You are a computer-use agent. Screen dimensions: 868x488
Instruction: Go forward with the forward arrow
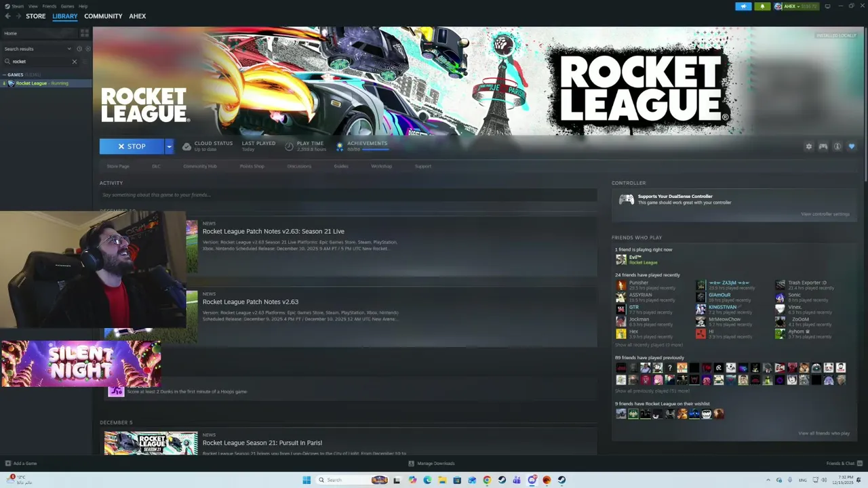click(18, 16)
